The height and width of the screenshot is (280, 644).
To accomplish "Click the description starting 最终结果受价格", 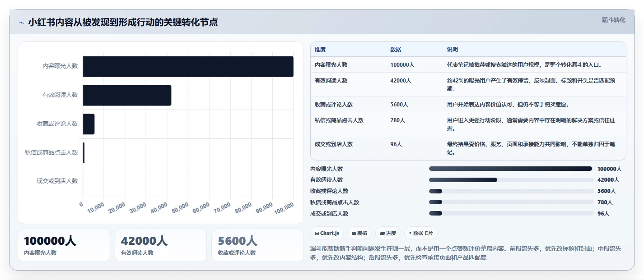I will pos(532,148).
